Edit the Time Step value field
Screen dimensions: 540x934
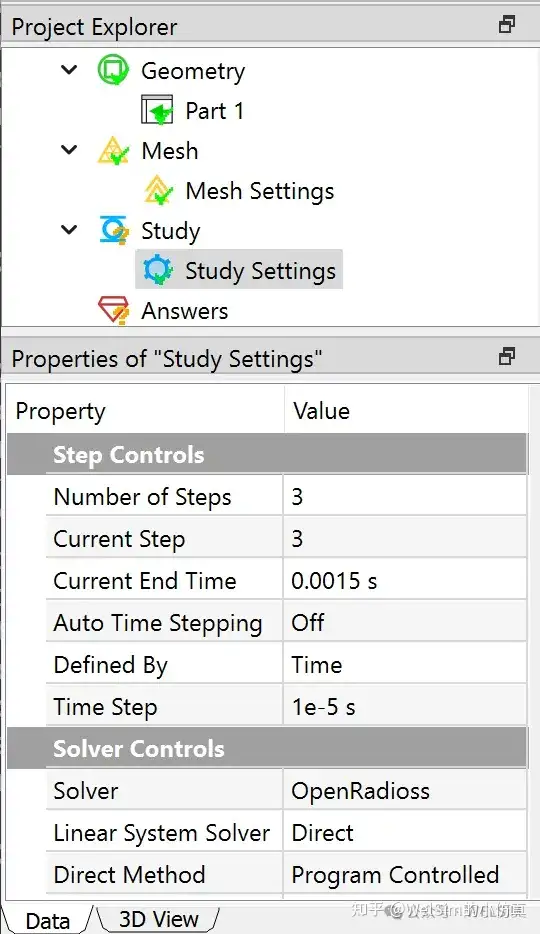[405, 707]
